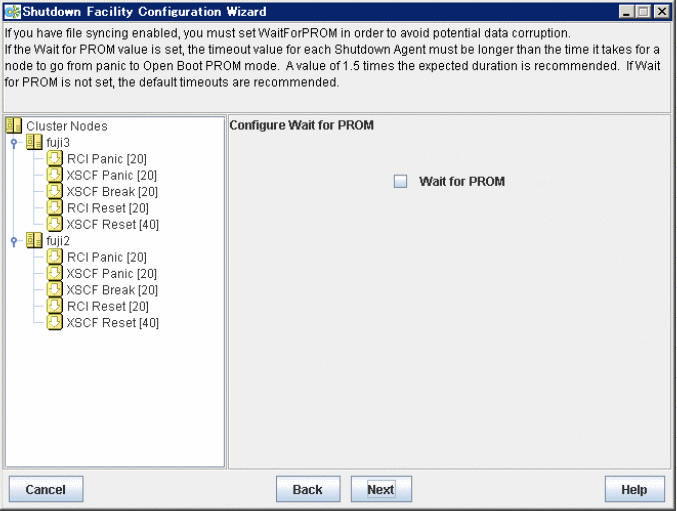Cancel the configuration wizard

point(46,489)
